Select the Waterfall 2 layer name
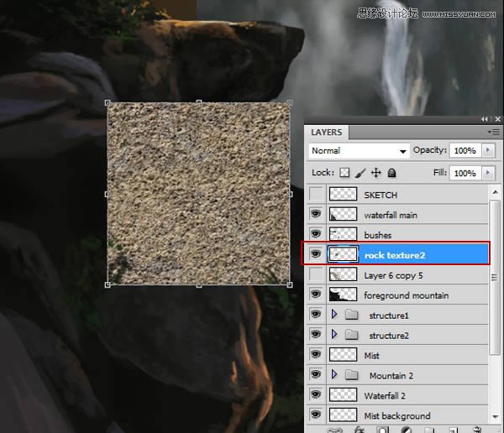Screen dimensions: 504x433 pos(385,396)
